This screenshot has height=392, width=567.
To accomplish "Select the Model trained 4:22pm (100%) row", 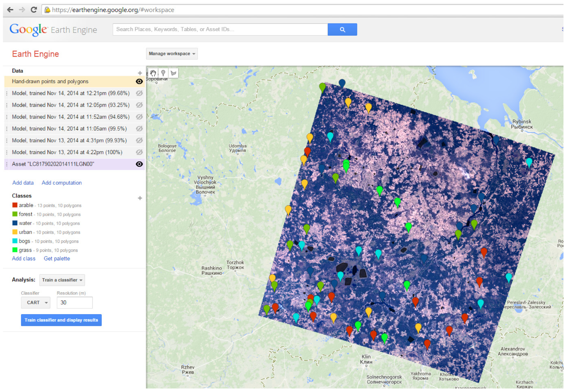I will pos(67,152).
